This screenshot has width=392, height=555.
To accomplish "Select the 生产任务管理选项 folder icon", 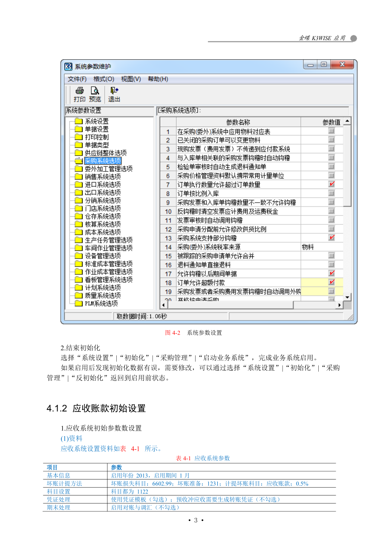I will (78, 240).
